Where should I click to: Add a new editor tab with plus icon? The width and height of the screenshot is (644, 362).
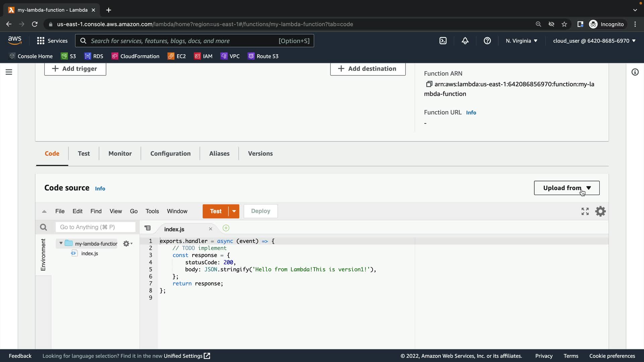pyautogui.click(x=226, y=228)
